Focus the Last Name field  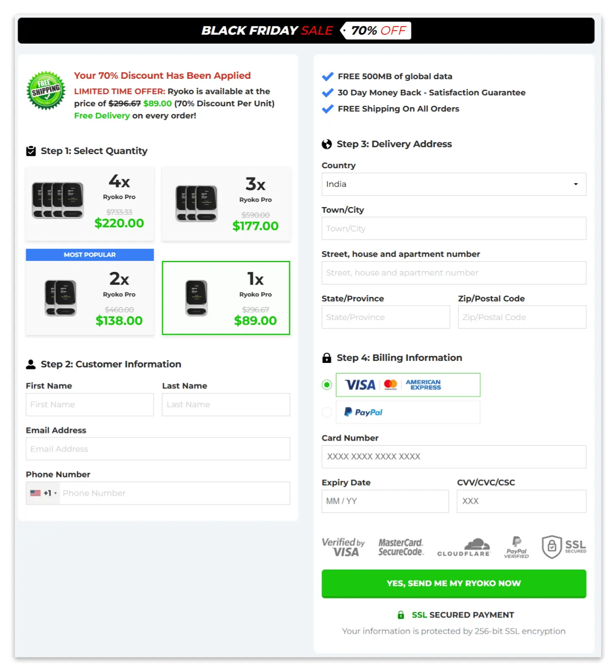point(226,404)
